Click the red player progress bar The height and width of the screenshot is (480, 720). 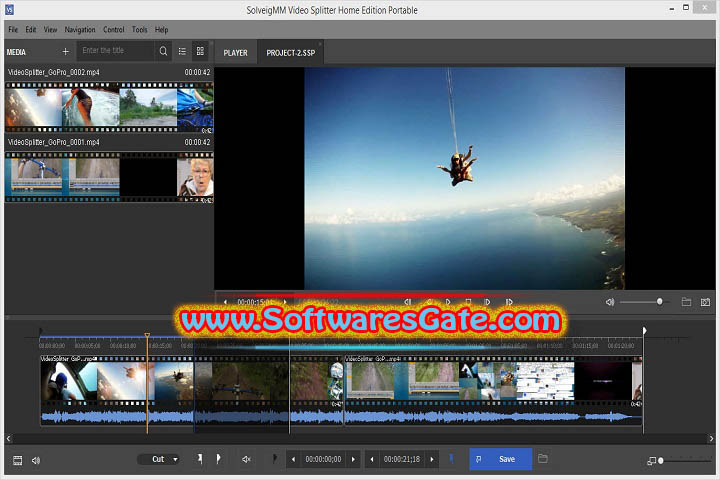tap(370, 295)
